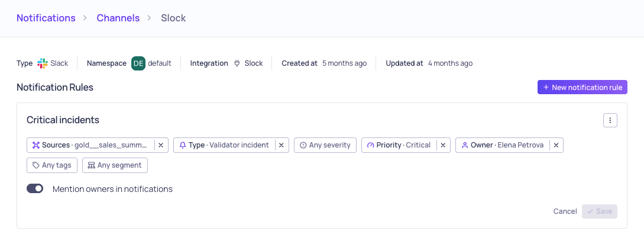644x250 pixels.
Task: Click the DE namespace avatar
Action: click(138, 63)
